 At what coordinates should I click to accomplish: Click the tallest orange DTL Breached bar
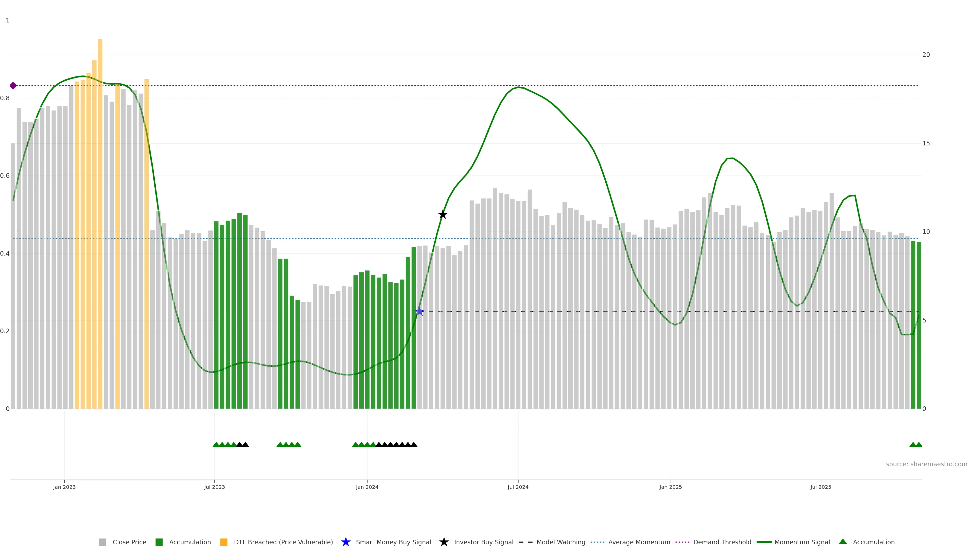coord(100,190)
